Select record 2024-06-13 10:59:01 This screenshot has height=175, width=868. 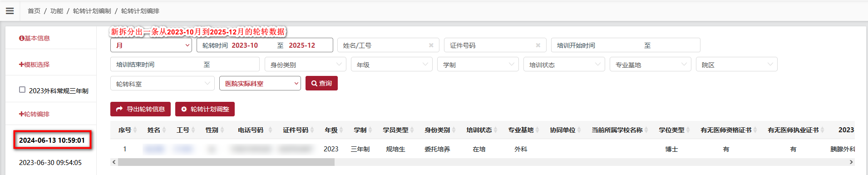click(x=52, y=140)
